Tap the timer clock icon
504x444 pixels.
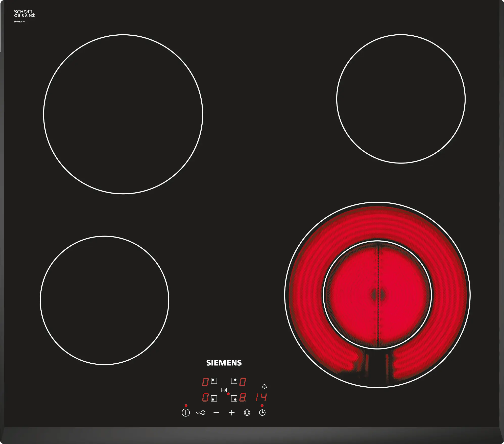click(x=262, y=413)
